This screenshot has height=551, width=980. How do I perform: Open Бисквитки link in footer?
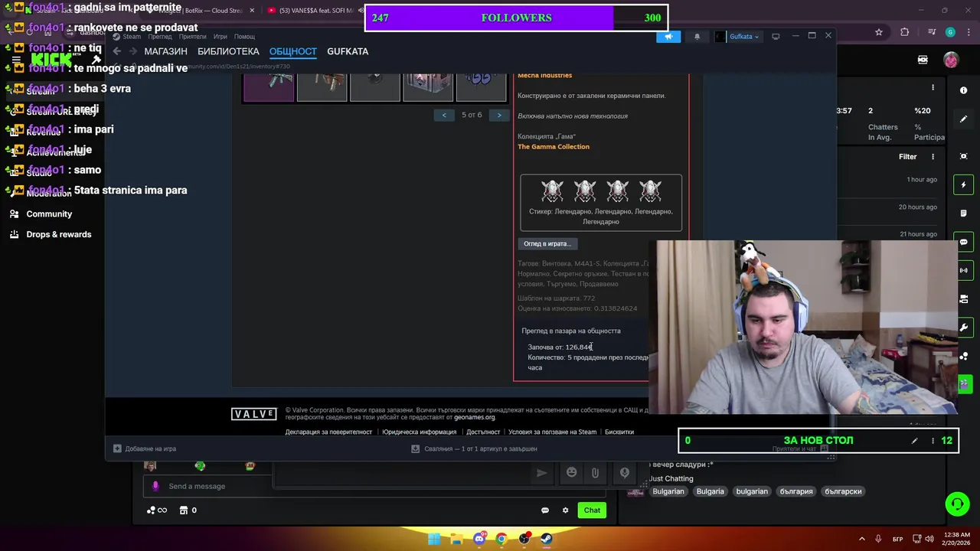619,432
